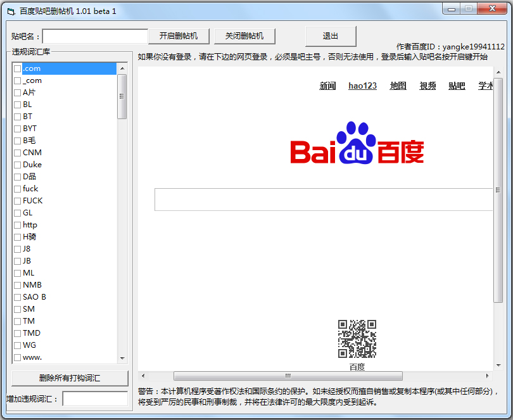Click 删除所有打钩词汇 button
This screenshot has height=420, width=513.
[x=70, y=378]
